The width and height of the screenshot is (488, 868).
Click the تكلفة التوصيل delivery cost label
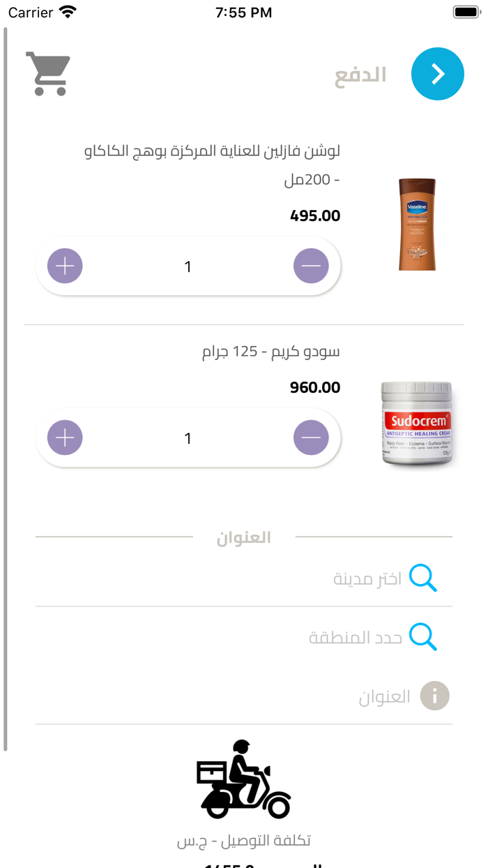click(244, 841)
